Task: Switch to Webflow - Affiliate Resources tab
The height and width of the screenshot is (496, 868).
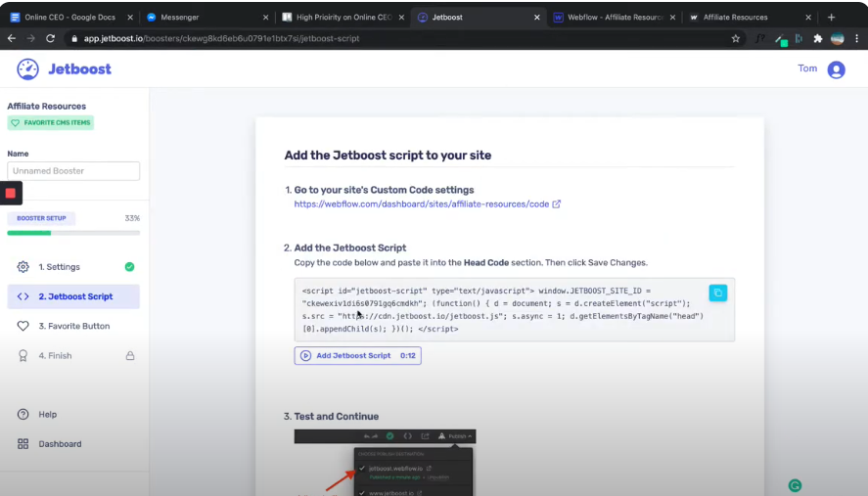Action: (x=613, y=18)
